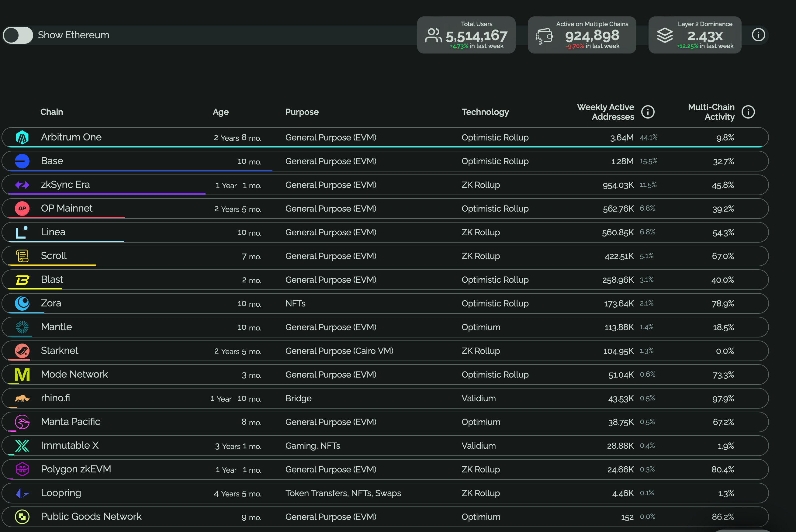Click the Arbitrum One chain logo

pyautogui.click(x=22, y=137)
